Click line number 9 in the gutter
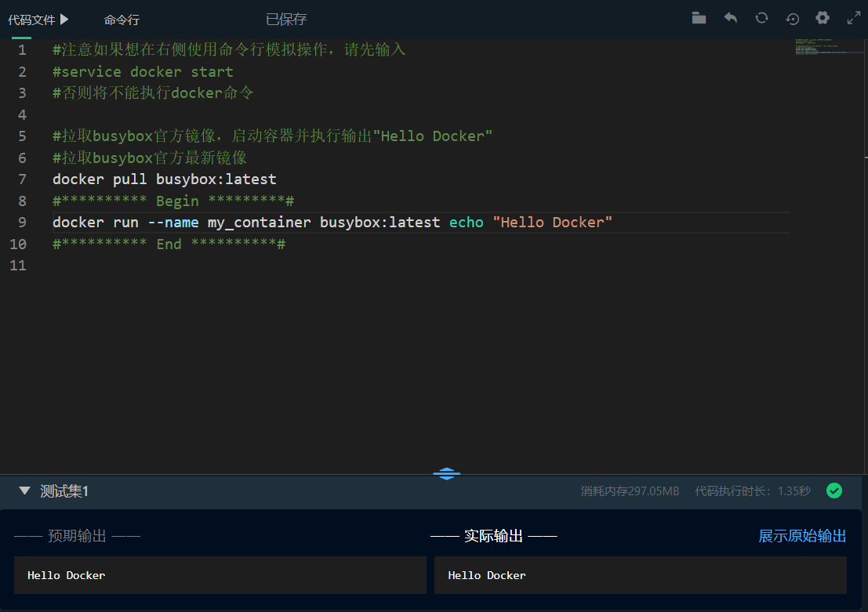This screenshot has height=612, width=868. [x=21, y=223]
